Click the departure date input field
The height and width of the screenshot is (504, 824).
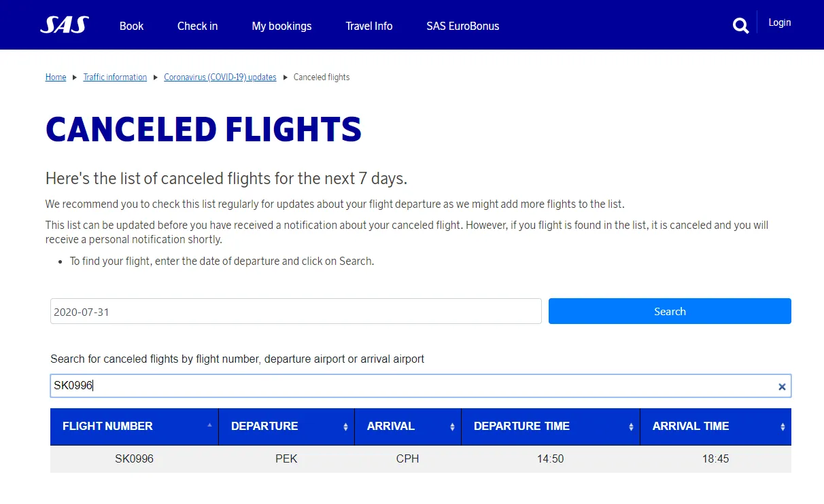click(x=296, y=312)
